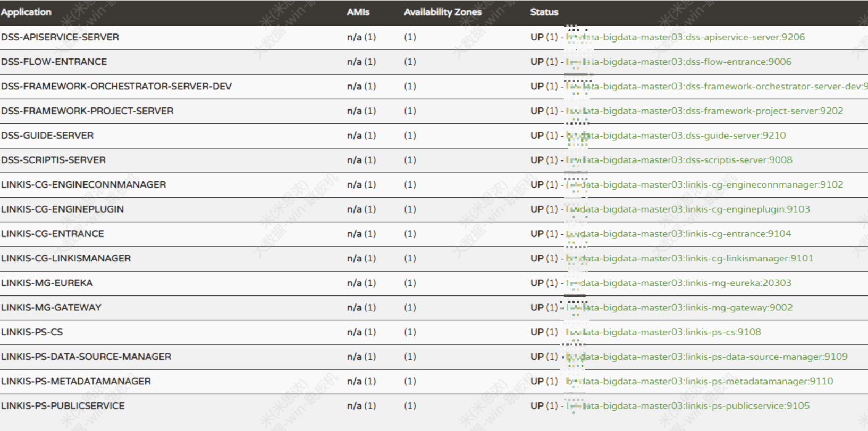
Task: Select the LINKIS-PS-METADATAMANAGER application name
Action: tap(76, 381)
